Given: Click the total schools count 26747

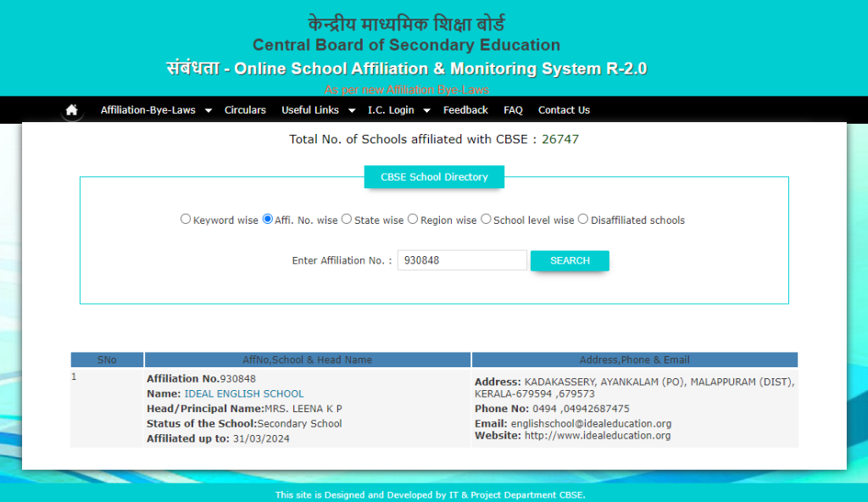Looking at the screenshot, I should (560, 139).
